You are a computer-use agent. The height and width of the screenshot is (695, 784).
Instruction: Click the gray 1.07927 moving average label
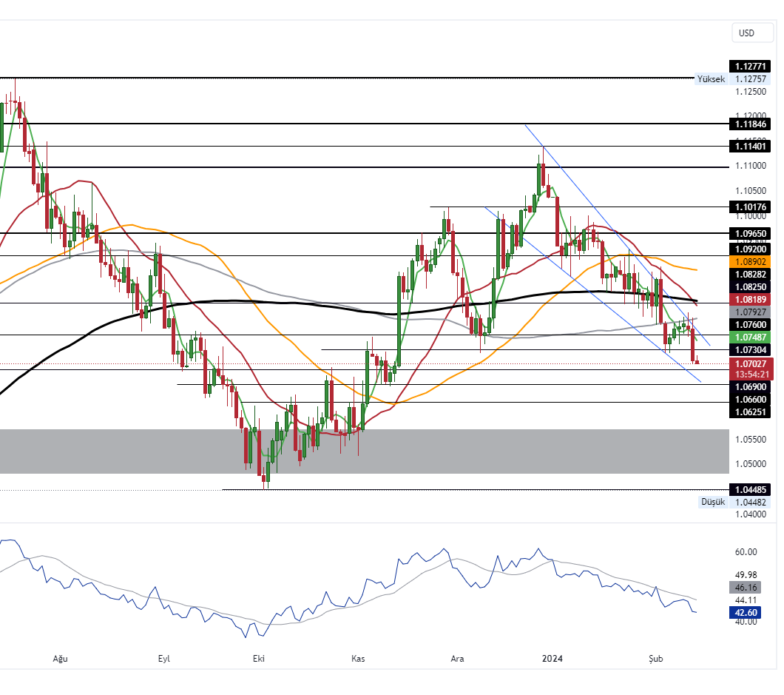click(x=751, y=312)
